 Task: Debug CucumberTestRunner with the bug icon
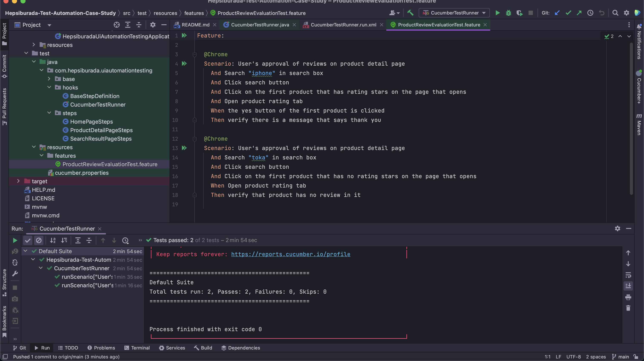tap(508, 13)
